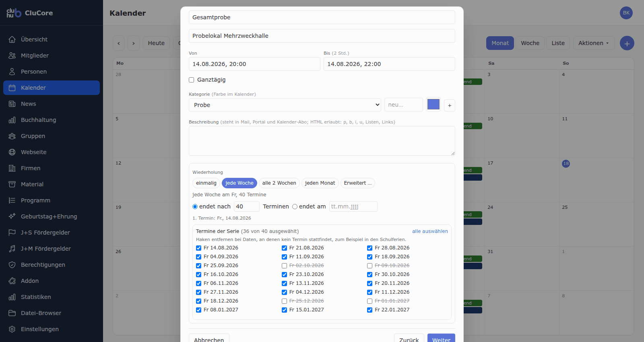The width and height of the screenshot is (644, 342).
Task: Click the round plus button to add event
Action: [627, 43]
